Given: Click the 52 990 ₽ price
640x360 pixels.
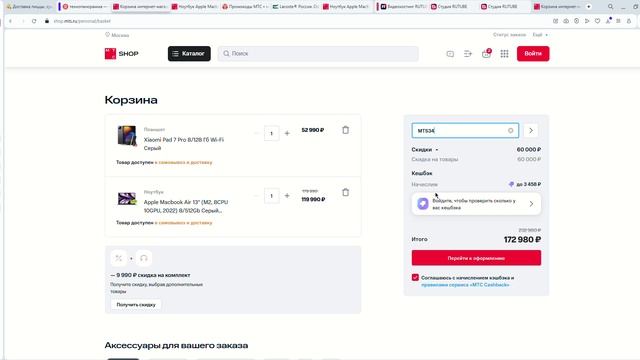Looking at the screenshot, I should pos(313,130).
